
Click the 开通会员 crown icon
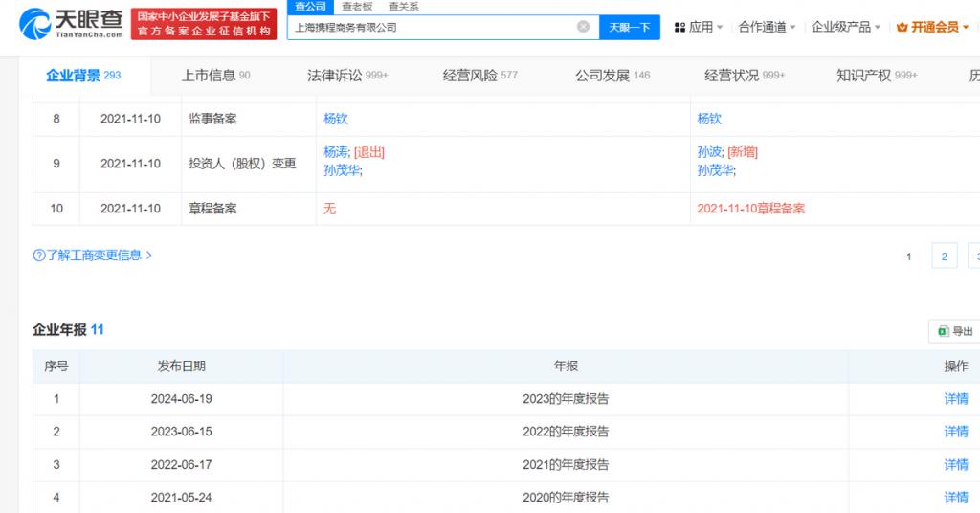pyautogui.click(x=902, y=27)
